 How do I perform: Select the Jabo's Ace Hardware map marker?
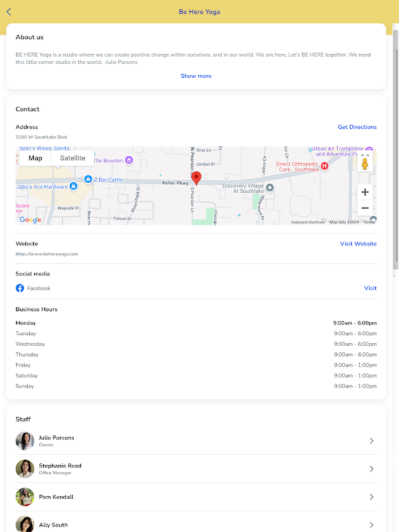(73, 186)
